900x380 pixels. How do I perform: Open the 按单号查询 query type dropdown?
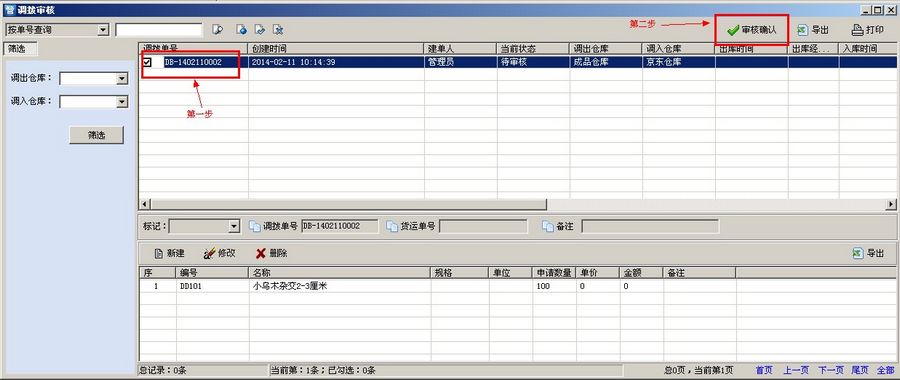103,30
